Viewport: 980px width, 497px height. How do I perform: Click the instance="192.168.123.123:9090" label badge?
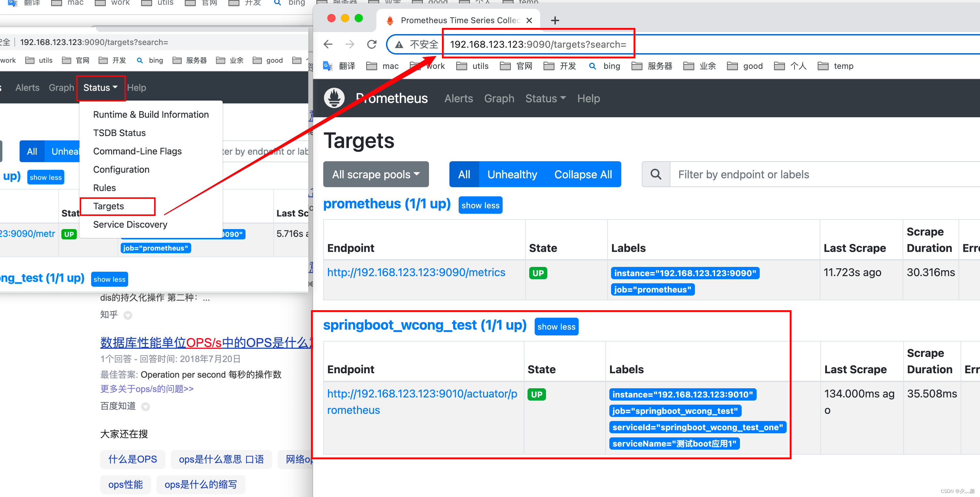pyautogui.click(x=685, y=273)
